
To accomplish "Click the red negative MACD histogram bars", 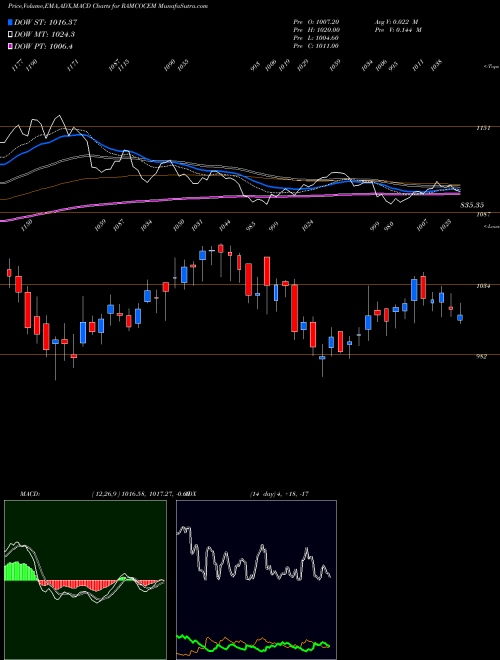I will (78, 585).
